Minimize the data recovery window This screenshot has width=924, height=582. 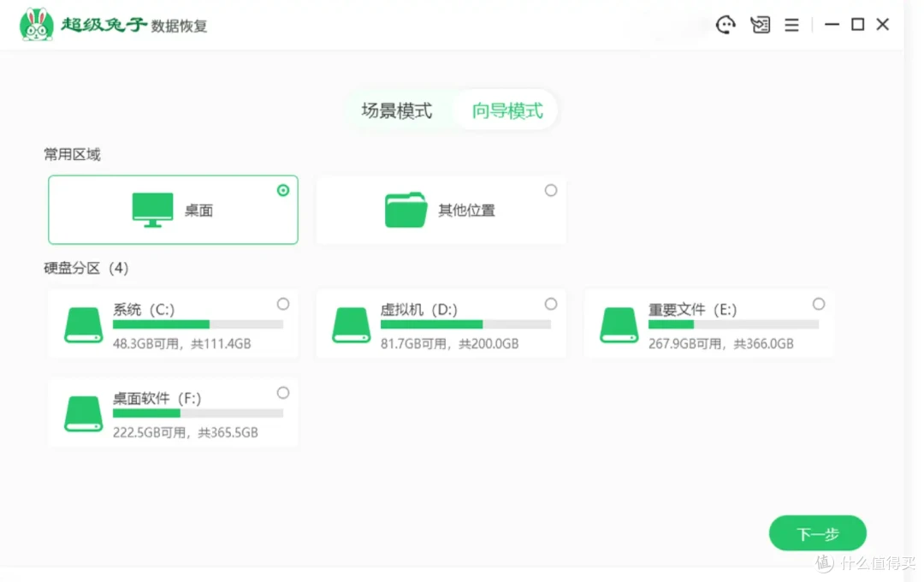pyautogui.click(x=832, y=25)
